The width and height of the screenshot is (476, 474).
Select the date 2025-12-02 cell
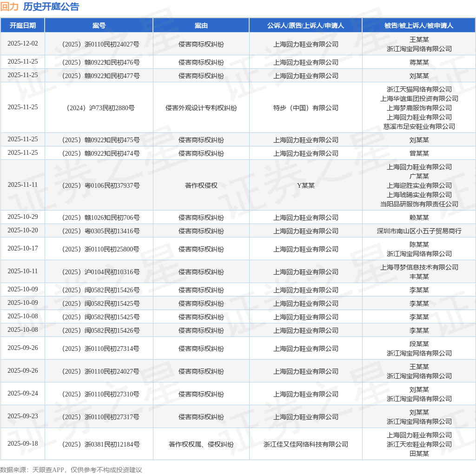23,43
